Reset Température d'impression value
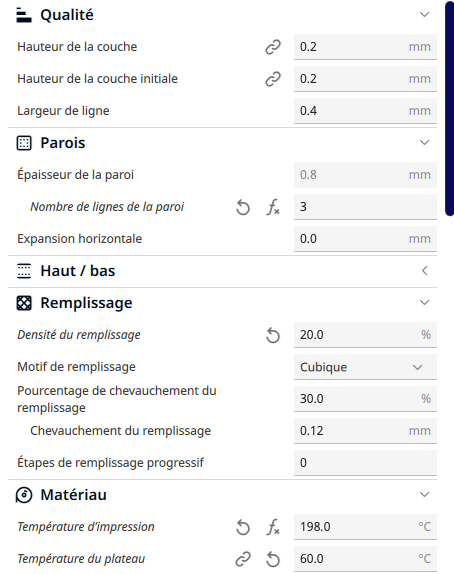Image resolution: width=454 pixels, height=574 pixels. (x=243, y=527)
